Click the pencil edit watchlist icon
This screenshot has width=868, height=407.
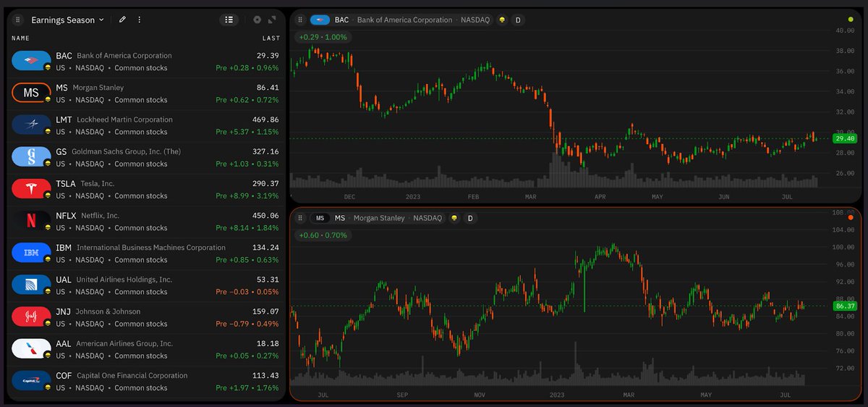coord(122,20)
